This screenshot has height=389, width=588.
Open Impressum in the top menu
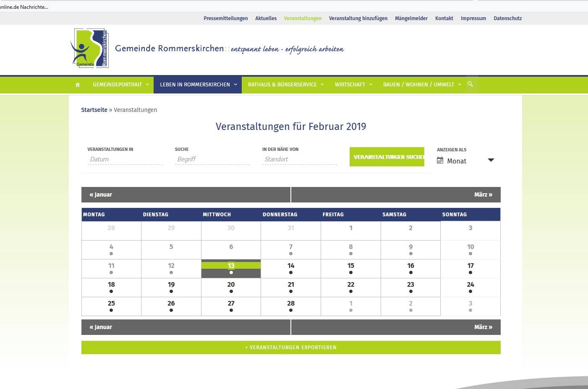pos(473,18)
